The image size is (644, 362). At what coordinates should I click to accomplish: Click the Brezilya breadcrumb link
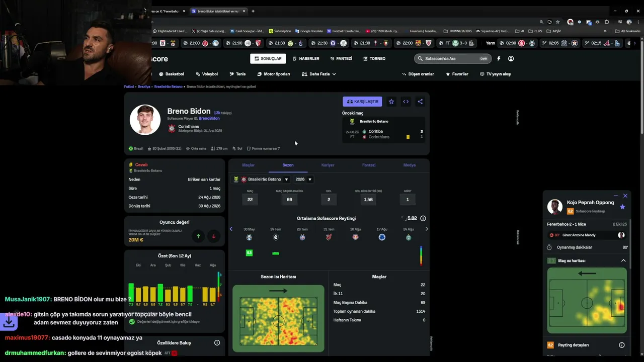coord(144,86)
